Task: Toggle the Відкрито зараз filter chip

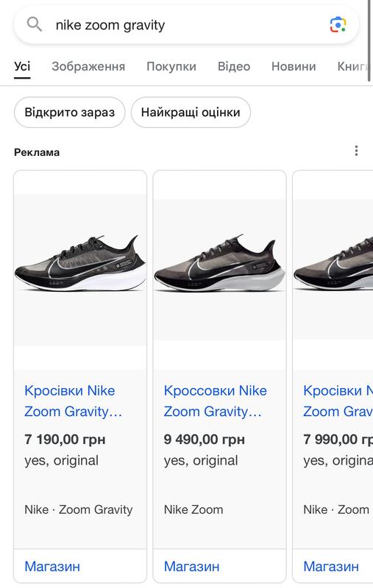Action: click(69, 112)
